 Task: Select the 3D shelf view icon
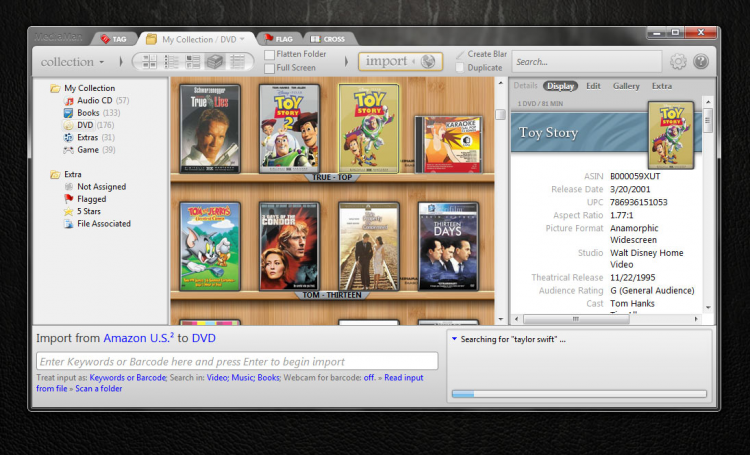pos(215,62)
